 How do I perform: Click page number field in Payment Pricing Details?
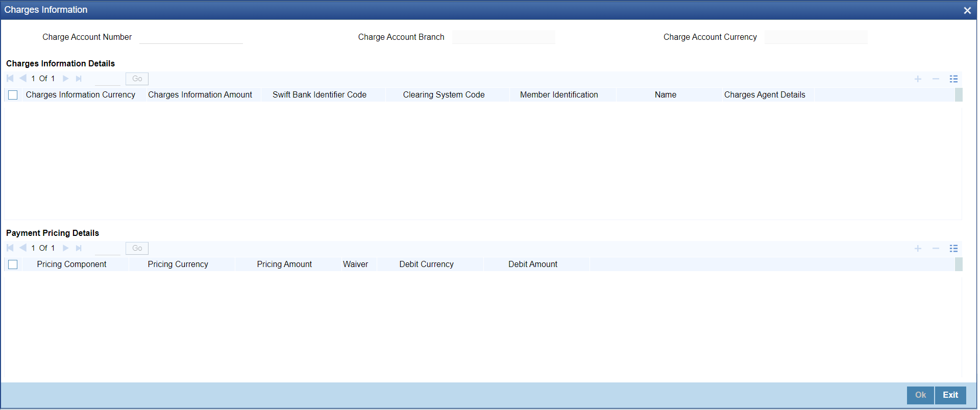(108, 248)
